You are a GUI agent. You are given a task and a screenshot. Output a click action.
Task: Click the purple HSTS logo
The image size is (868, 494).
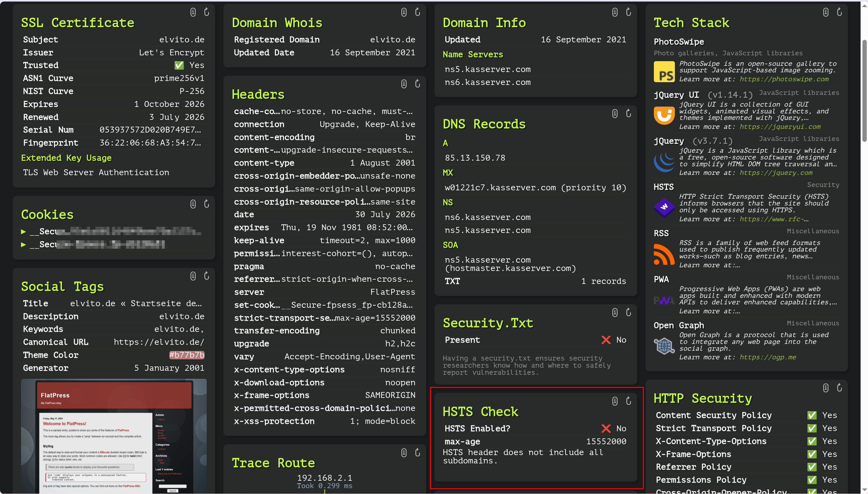[664, 208]
